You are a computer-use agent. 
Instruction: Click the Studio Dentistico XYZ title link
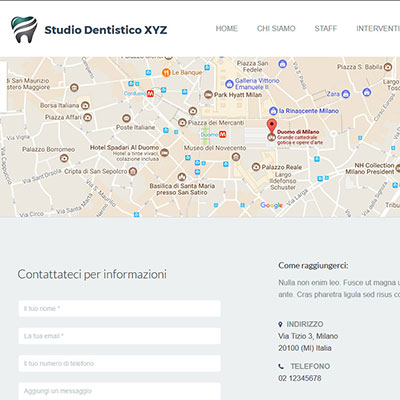click(x=106, y=30)
